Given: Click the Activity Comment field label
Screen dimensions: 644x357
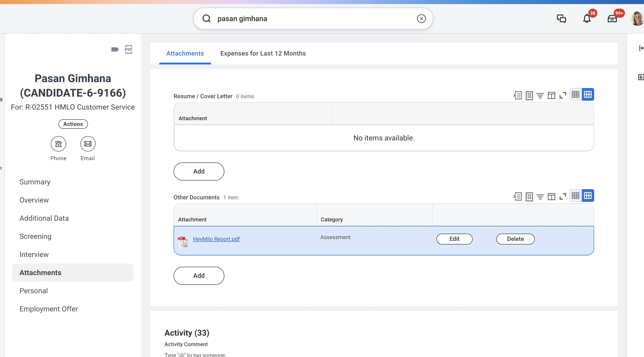Looking at the screenshot, I should pos(186,344).
